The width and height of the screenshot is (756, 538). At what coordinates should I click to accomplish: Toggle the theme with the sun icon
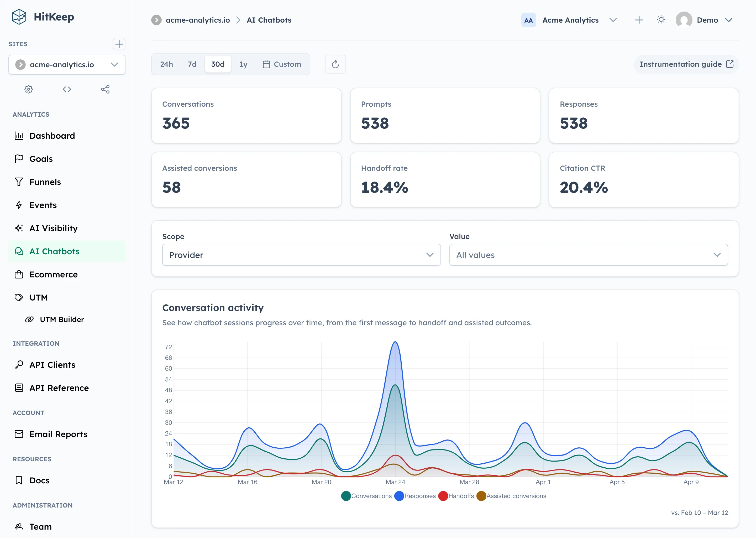point(661,20)
